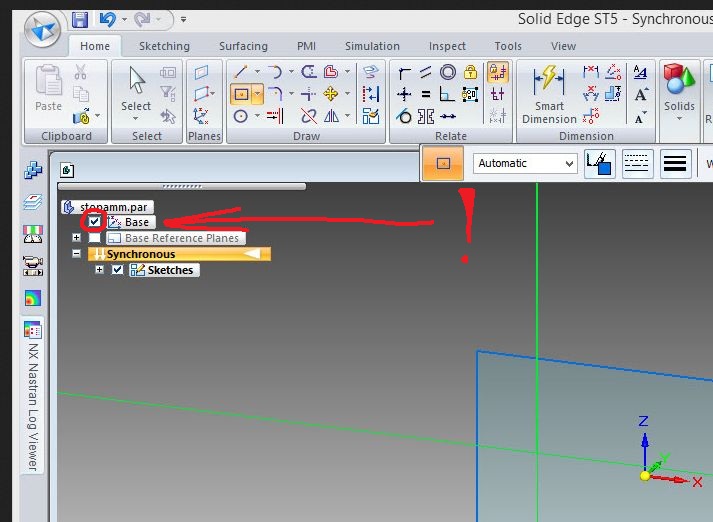713x522 pixels.
Task: Select the Rigid Set relationship icon
Action: click(470, 95)
